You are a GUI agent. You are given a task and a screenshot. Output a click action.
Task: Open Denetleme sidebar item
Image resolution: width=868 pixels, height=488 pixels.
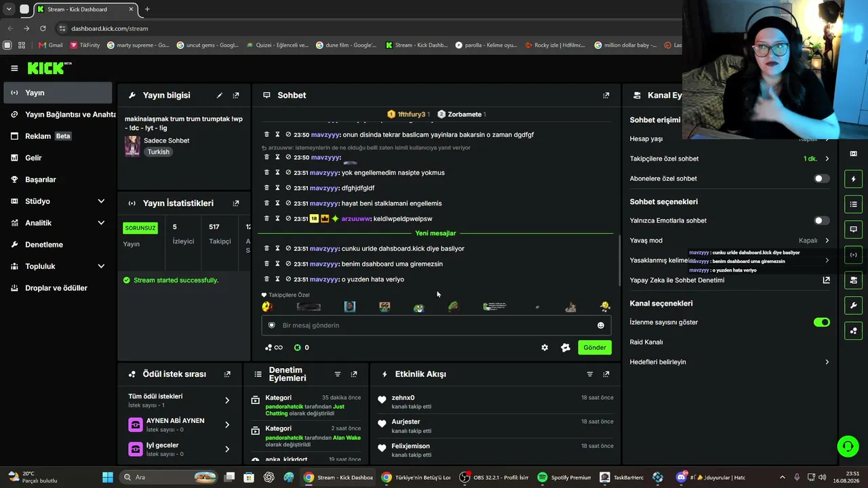[x=58, y=245]
